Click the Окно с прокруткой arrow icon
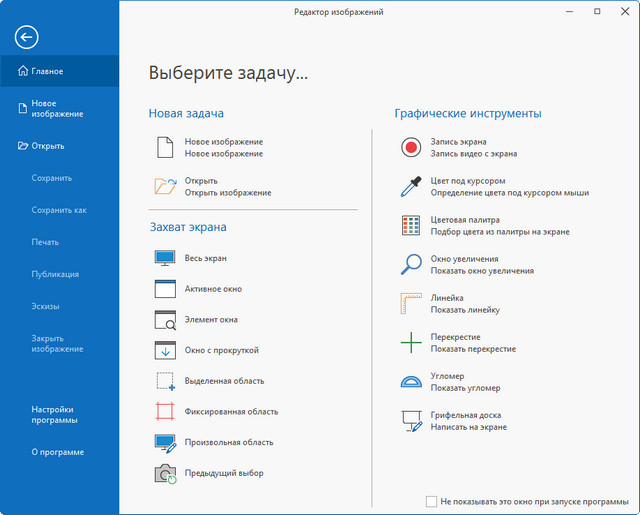640x515 pixels. point(165,350)
